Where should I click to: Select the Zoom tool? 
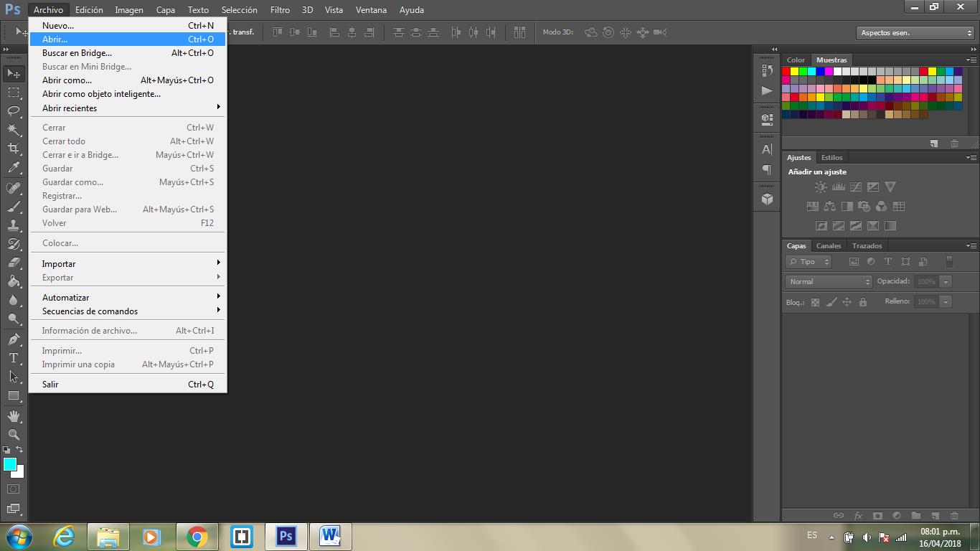click(x=14, y=435)
